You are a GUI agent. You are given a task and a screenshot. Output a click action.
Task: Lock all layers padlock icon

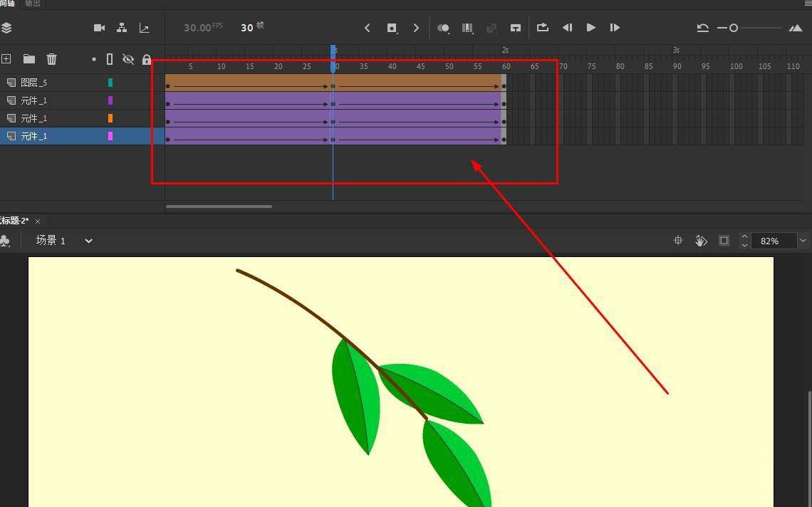click(x=147, y=60)
